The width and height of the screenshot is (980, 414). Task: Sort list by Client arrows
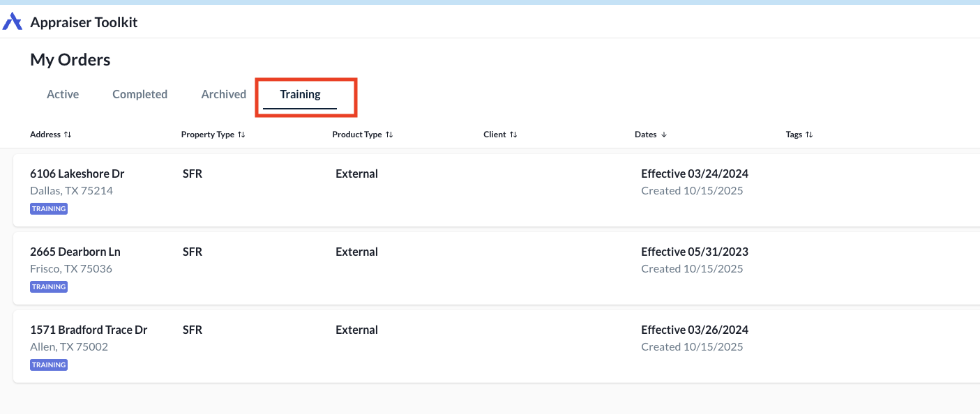tap(513, 135)
